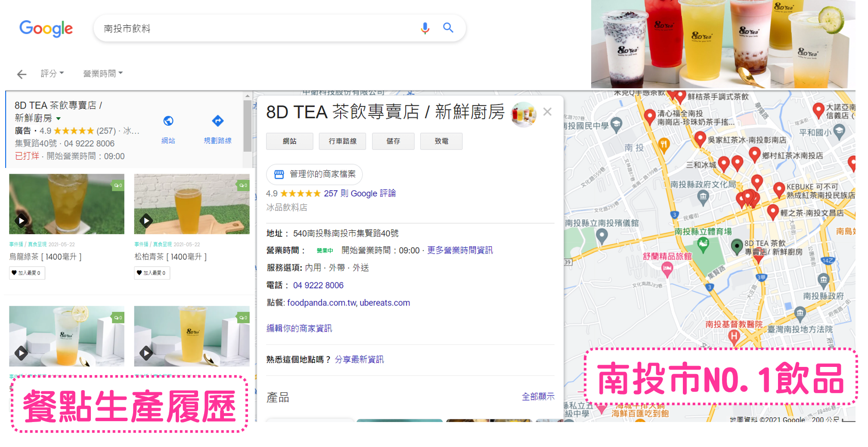
Task: Click the 清心福全南投 map pin
Action: [650, 117]
